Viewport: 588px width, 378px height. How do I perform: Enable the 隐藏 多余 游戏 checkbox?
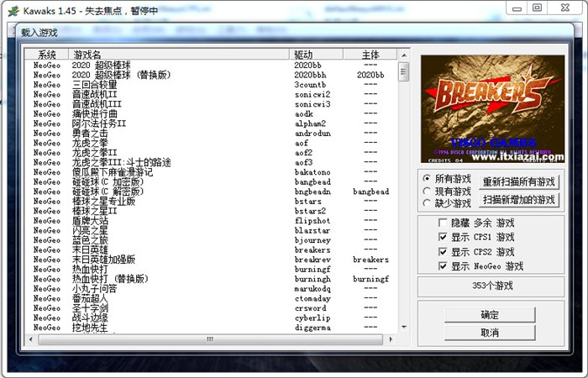(x=443, y=223)
